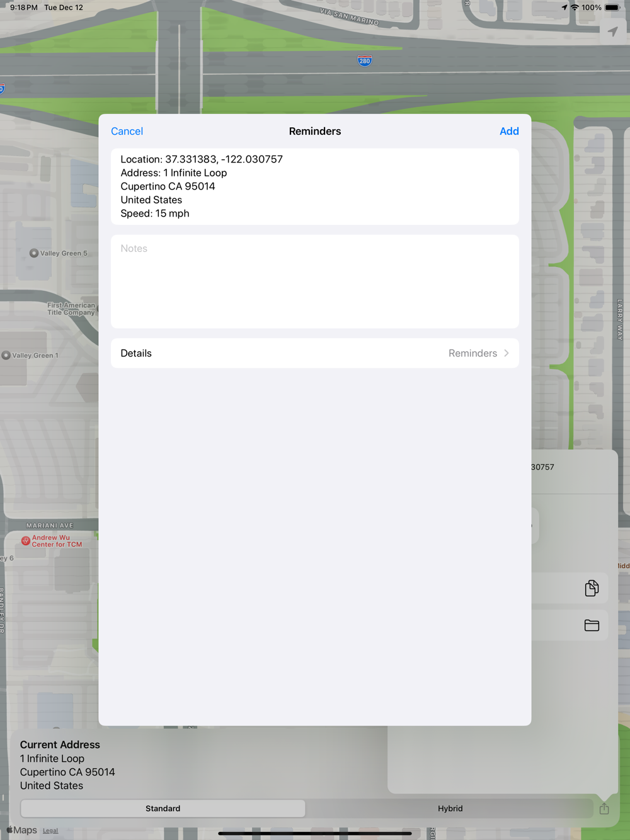630x840 pixels.
Task: Tap First American Title Company label
Action: (x=71, y=309)
